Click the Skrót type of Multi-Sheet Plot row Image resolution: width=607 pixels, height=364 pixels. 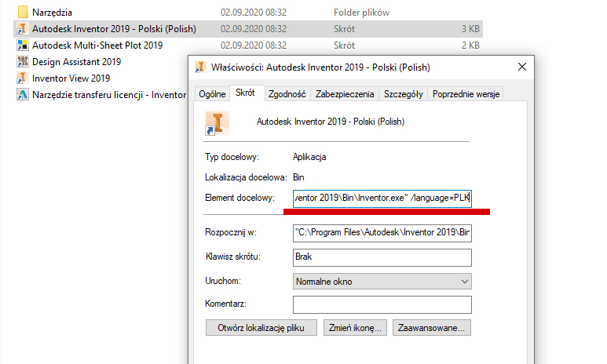344,45
